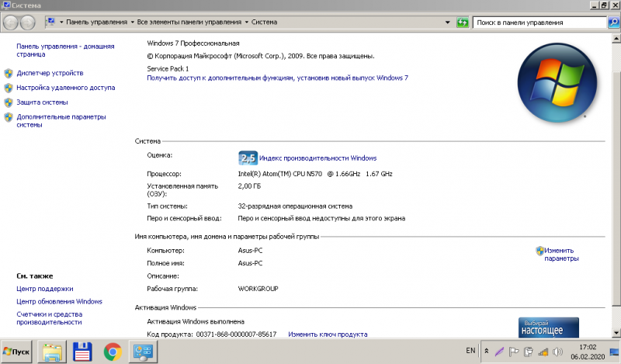Open Диспетчер устройств link
This screenshot has height=364, width=621.
[x=50, y=73]
